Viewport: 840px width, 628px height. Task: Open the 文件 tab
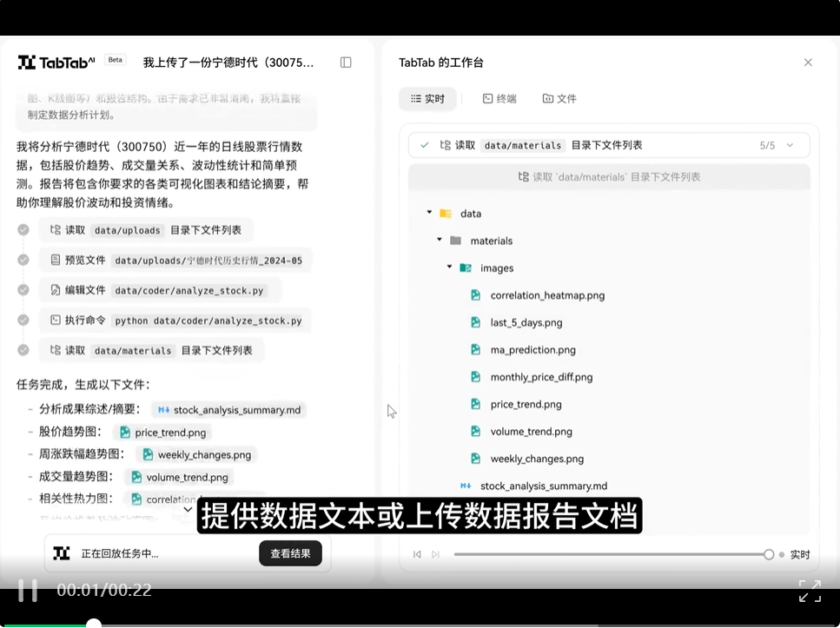coord(559,99)
